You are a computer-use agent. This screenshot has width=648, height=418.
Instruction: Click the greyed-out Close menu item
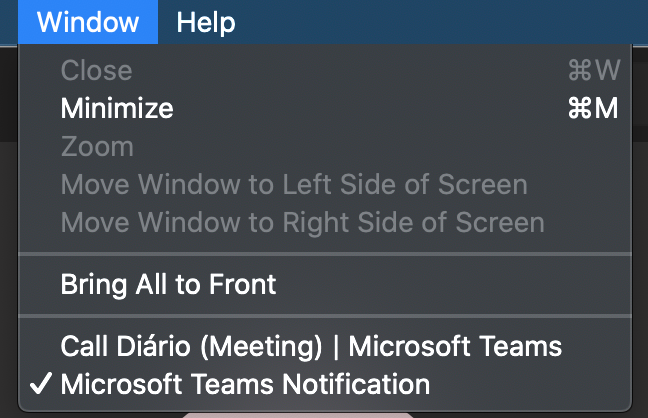click(96, 70)
